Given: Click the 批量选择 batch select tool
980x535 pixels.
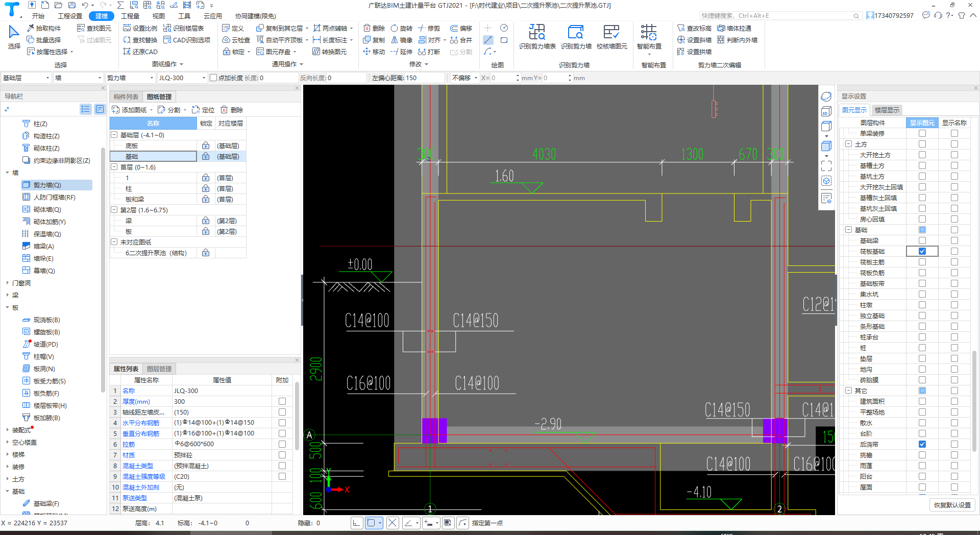Looking at the screenshot, I should point(44,40).
